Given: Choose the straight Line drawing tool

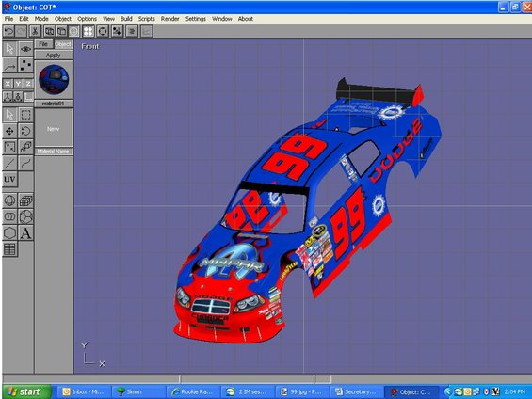Looking at the screenshot, I should (x=9, y=163).
